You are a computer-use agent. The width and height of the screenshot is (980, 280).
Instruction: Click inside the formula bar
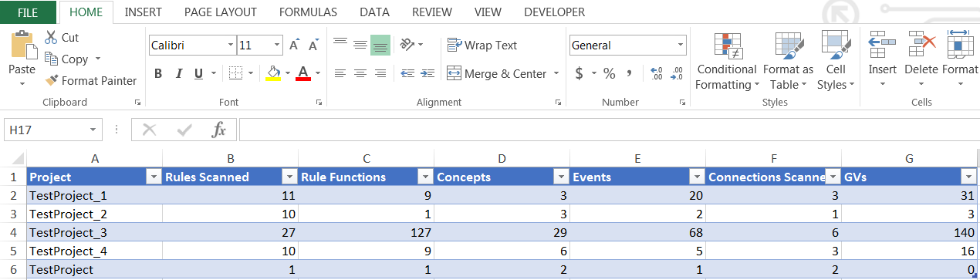[x=609, y=130]
